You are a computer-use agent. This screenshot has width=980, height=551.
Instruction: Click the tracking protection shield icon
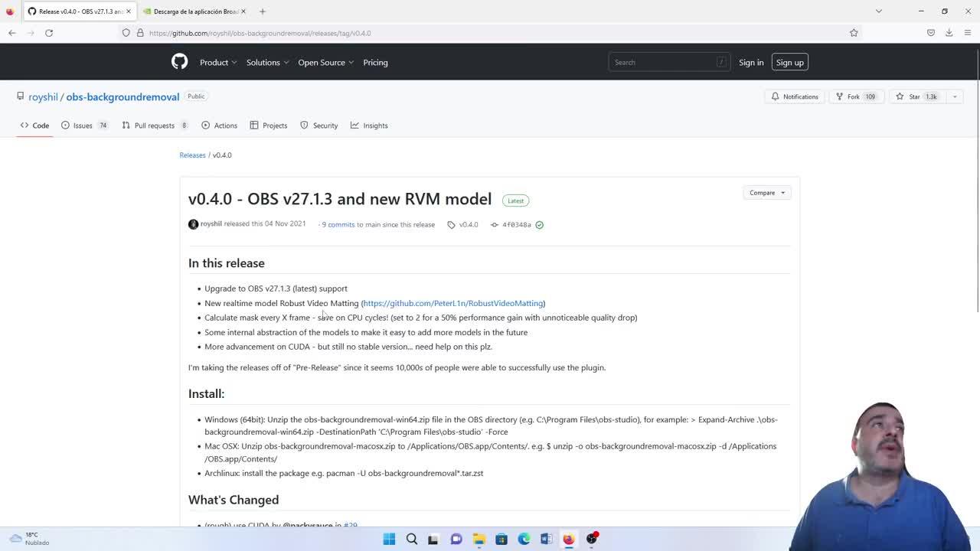pos(126,33)
